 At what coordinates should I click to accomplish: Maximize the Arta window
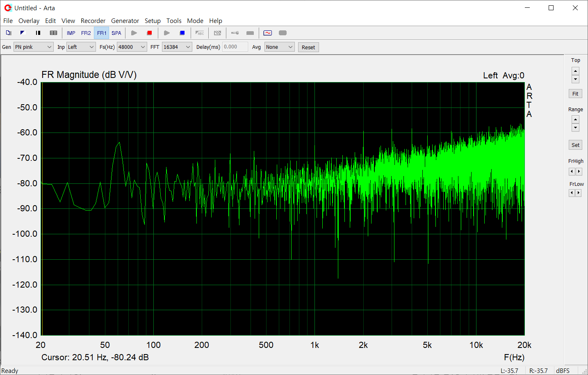click(551, 8)
